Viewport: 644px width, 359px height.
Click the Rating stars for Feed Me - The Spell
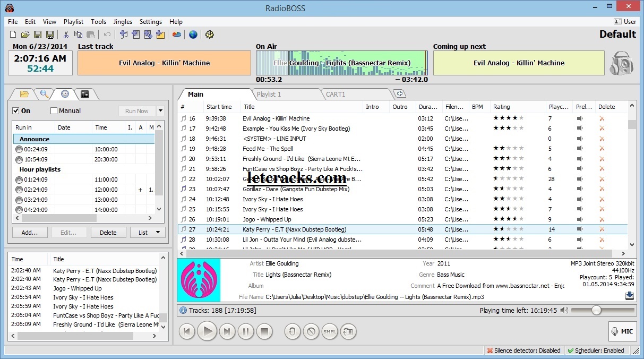coord(508,149)
